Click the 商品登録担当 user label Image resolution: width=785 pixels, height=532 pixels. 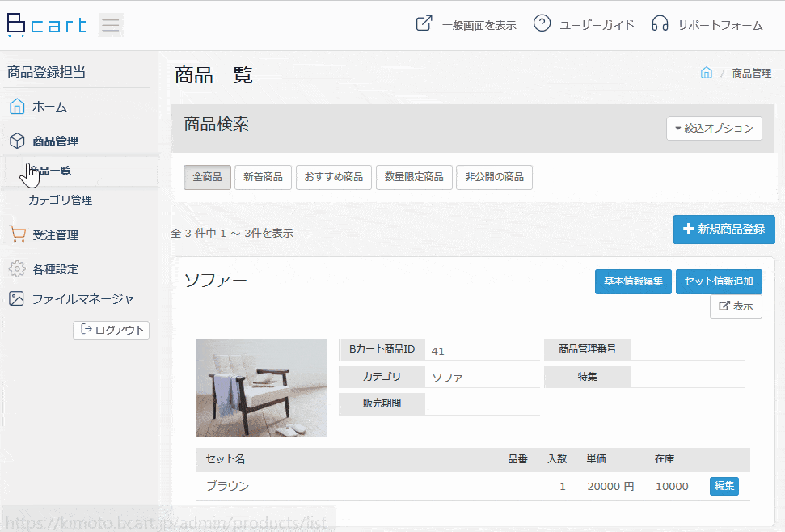[x=46, y=72]
